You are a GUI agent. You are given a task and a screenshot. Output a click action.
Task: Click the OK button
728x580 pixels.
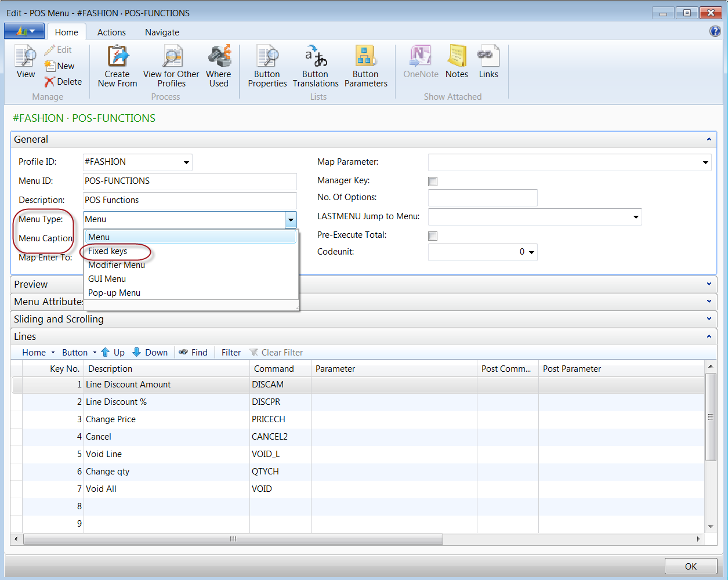[x=690, y=566]
